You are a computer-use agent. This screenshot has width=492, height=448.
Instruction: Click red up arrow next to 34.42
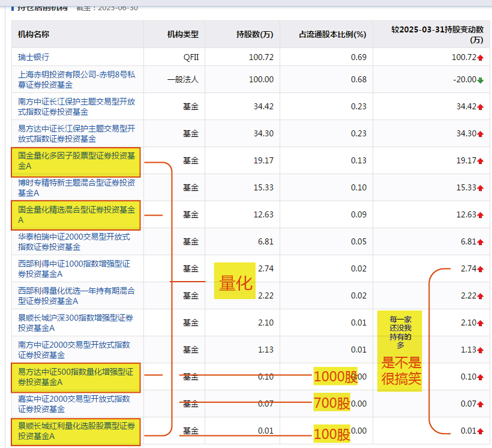tap(480, 107)
